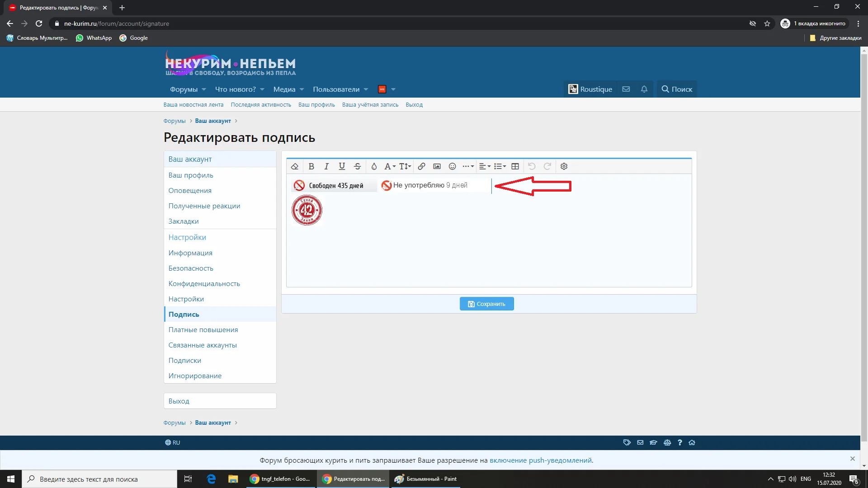
Task: Insert a link with the chain icon
Action: click(x=421, y=166)
